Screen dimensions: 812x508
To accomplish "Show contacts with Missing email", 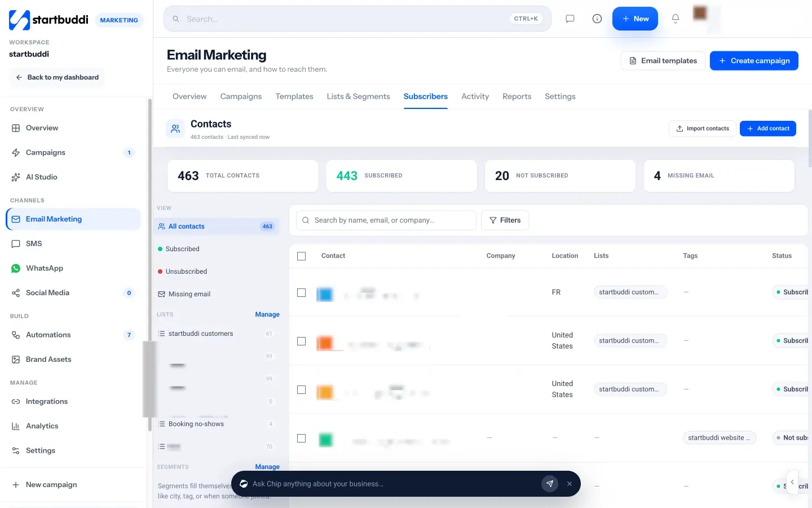I will pyautogui.click(x=217, y=294).
